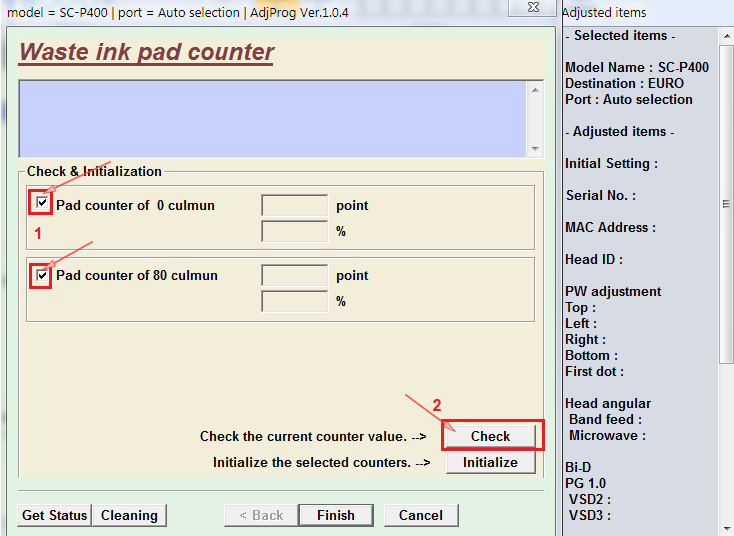Click the Cancel button
This screenshot has width=734, height=536.
coord(421,515)
